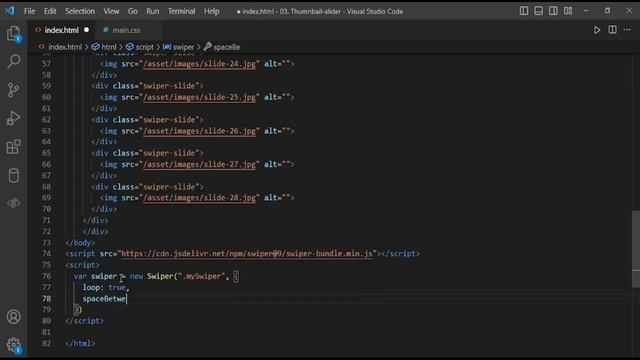Open the Selection menu
The image size is (640, 360).
click(80, 11)
